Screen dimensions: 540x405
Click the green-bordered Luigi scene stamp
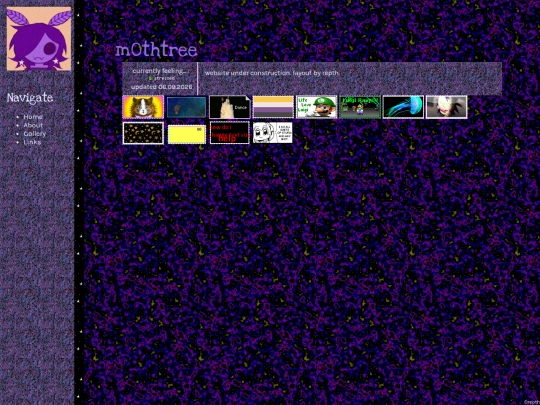click(360, 107)
